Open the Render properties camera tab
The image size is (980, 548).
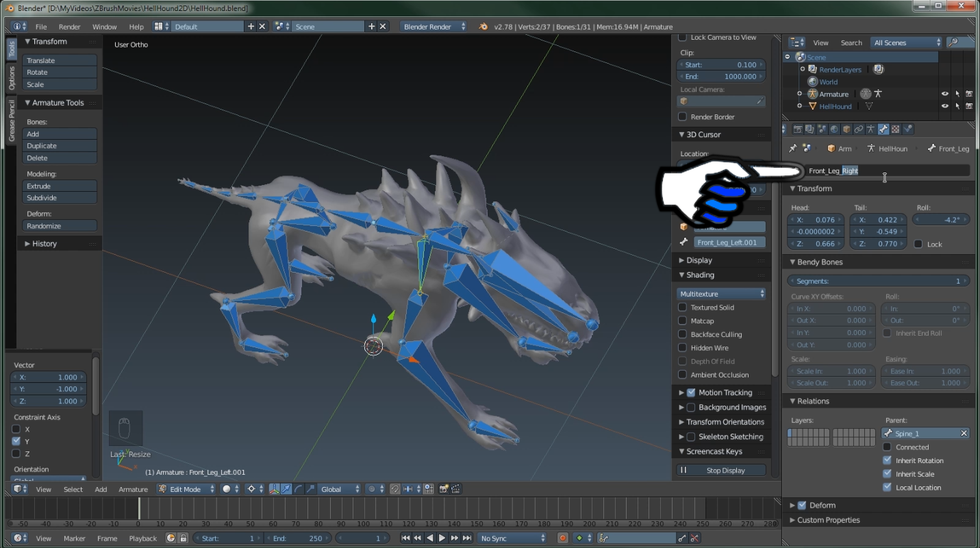798,129
